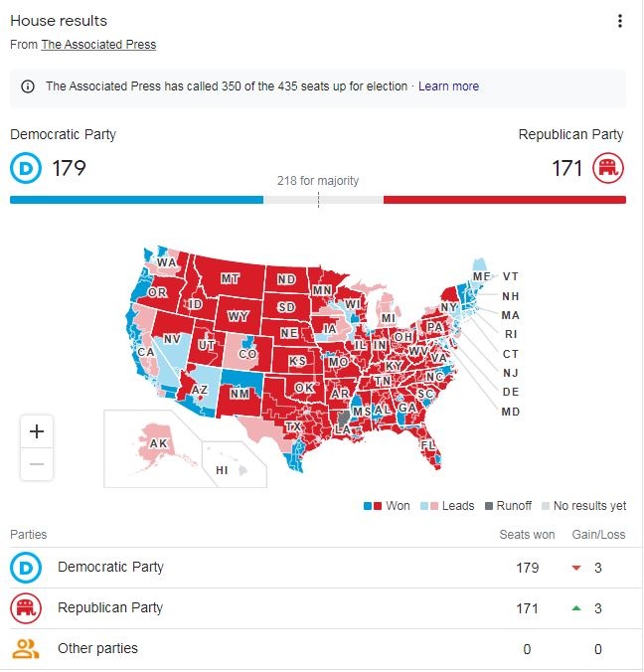The height and width of the screenshot is (672, 644).
Task: Zoom out of the map
Action: [x=37, y=464]
